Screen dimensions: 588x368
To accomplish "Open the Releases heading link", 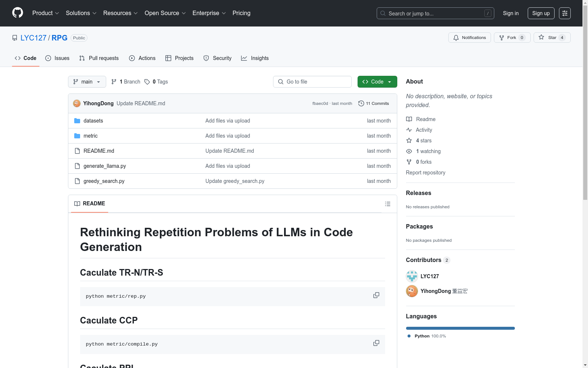I will pos(419,193).
